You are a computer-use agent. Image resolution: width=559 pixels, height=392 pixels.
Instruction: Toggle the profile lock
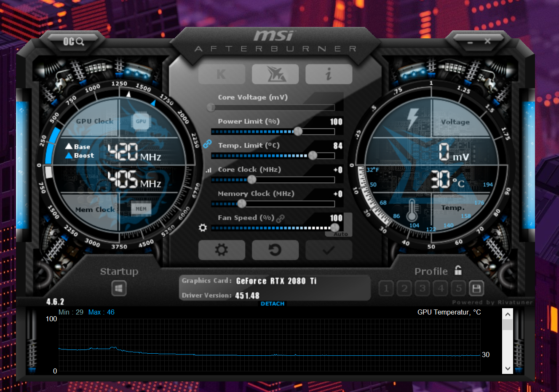click(458, 270)
